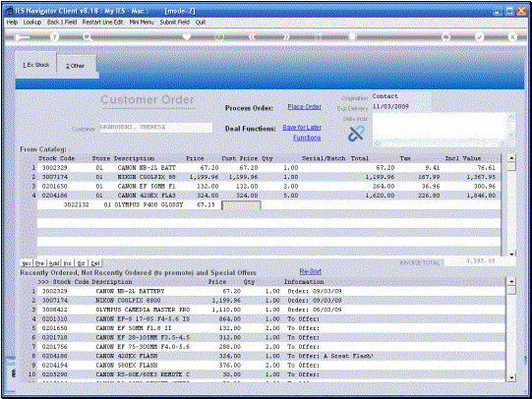Open help via the question mark icon

click(54, 37)
